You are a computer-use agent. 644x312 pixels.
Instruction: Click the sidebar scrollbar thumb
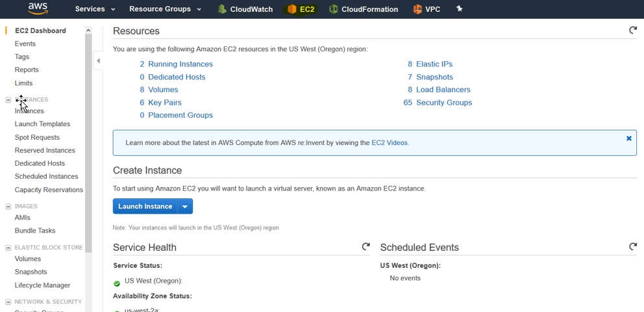(x=88, y=143)
